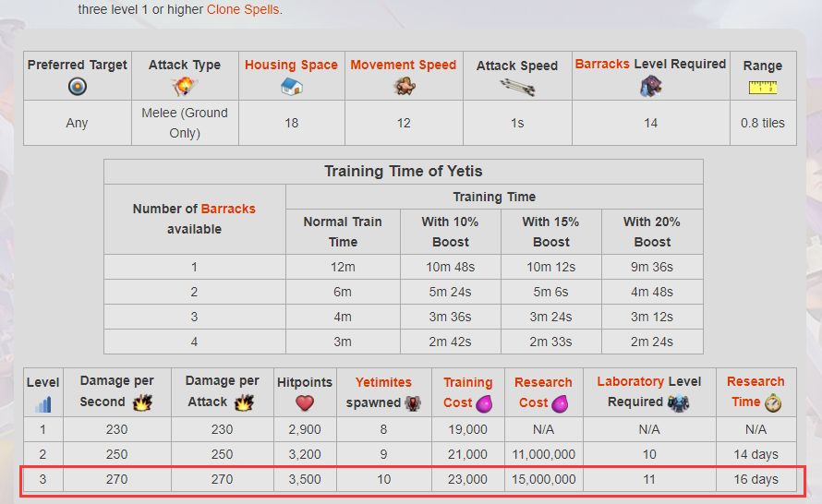Image resolution: width=822 pixels, height=504 pixels.
Task: Click the Attack Type explosion icon
Action: click(x=185, y=87)
